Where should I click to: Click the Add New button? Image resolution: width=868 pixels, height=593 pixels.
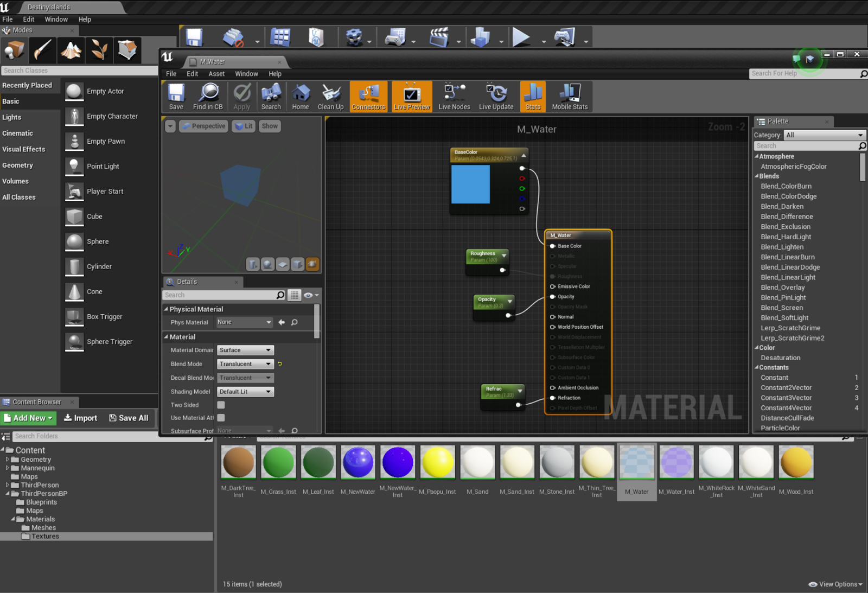[28, 418]
